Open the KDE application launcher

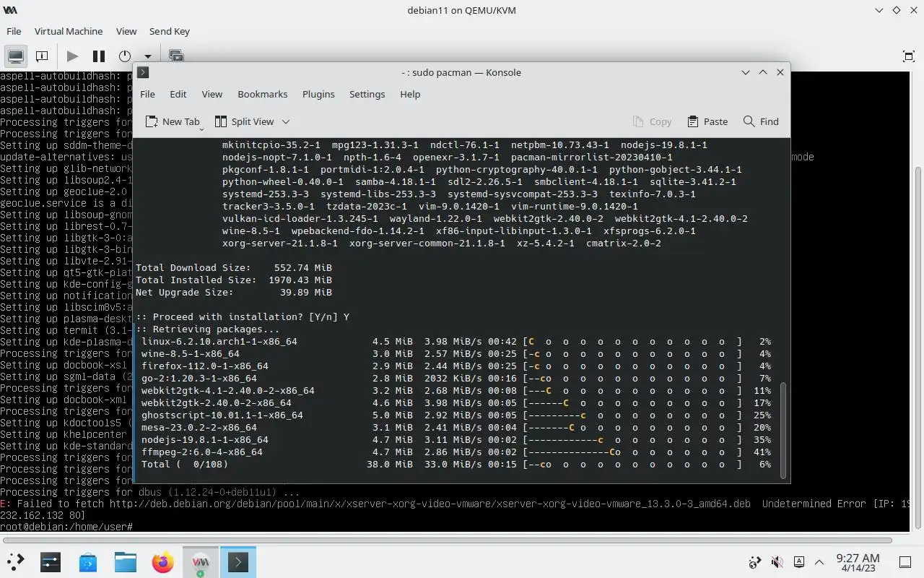point(16,561)
